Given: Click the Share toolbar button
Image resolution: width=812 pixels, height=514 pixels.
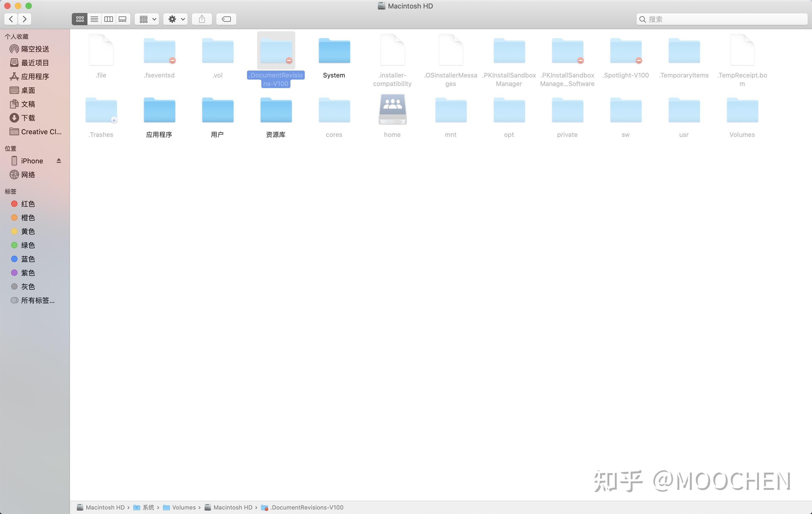Looking at the screenshot, I should click(202, 19).
